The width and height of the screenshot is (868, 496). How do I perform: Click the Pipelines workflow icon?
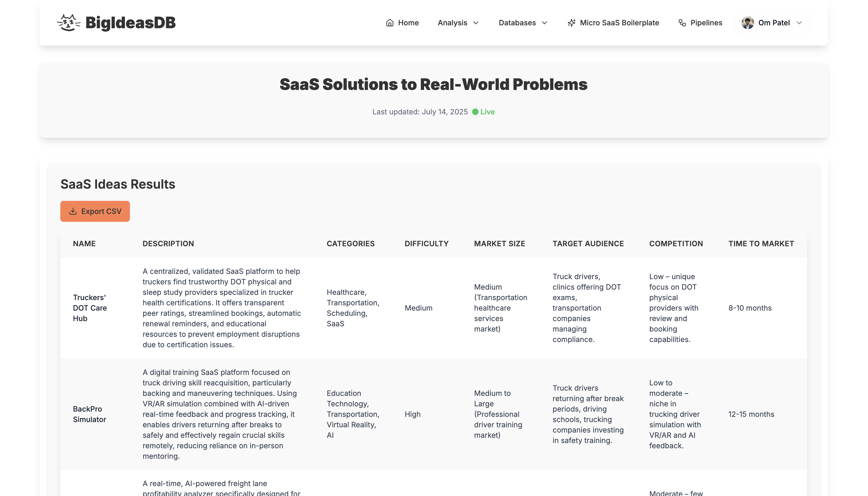pyautogui.click(x=682, y=23)
